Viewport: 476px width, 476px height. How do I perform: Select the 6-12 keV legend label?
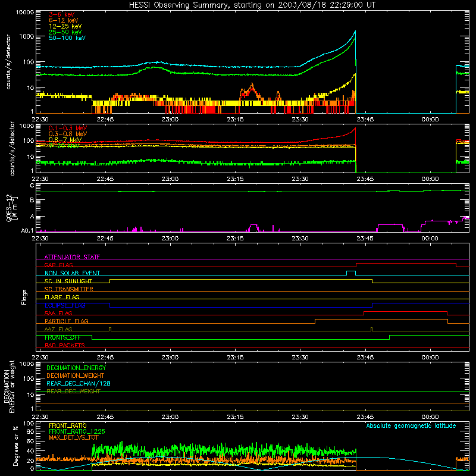click(x=64, y=20)
